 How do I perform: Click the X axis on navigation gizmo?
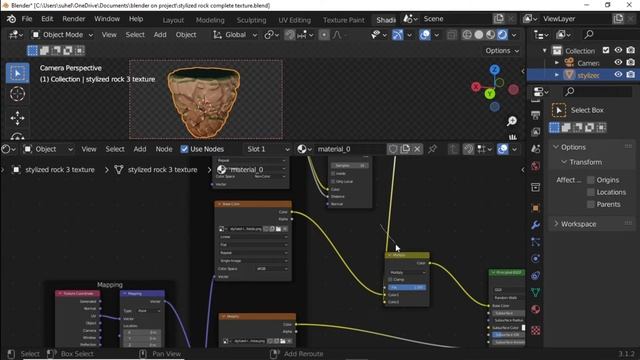coord(476,87)
